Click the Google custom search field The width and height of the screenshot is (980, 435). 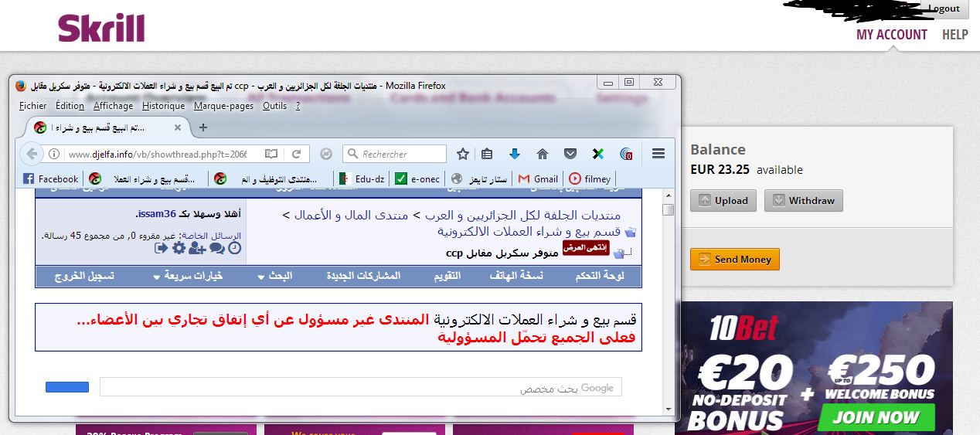(361, 387)
